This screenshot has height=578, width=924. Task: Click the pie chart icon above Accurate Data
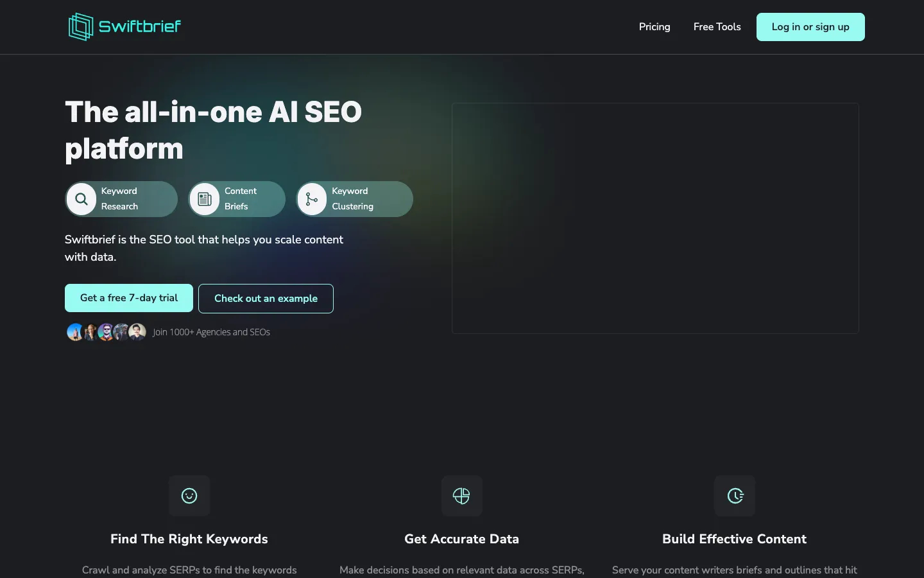click(x=461, y=496)
